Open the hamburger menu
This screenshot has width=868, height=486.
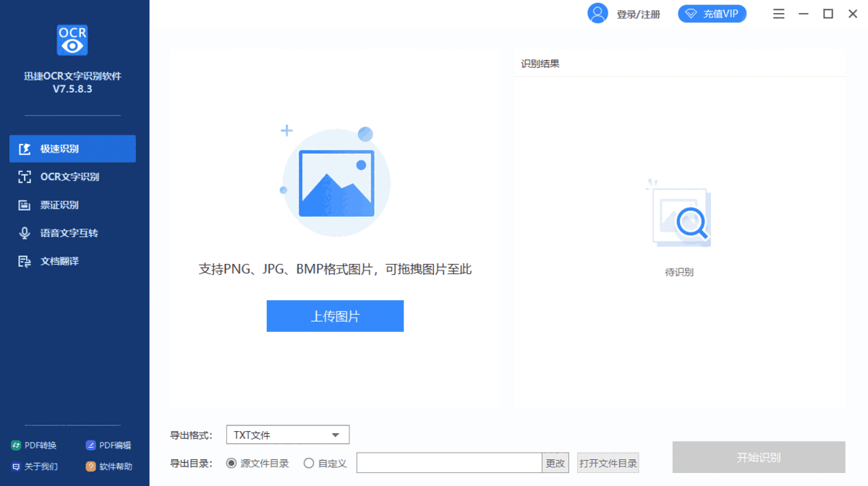(x=778, y=13)
